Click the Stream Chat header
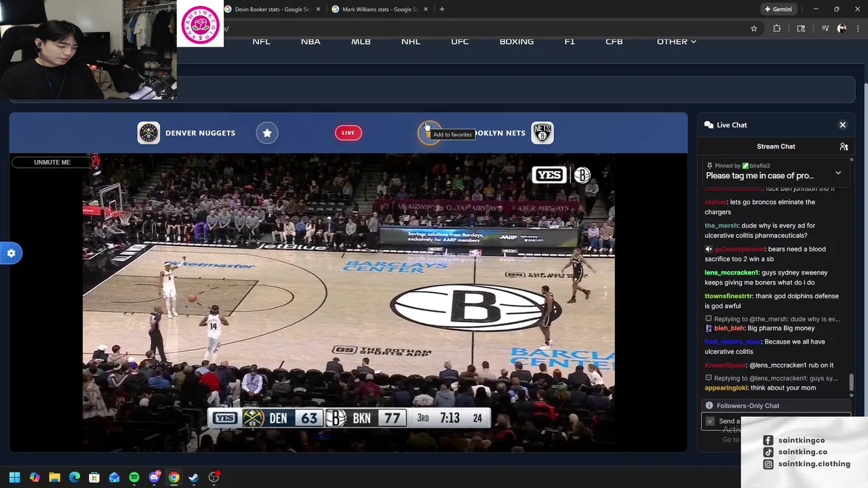The height and width of the screenshot is (488, 868). [x=776, y=146]
